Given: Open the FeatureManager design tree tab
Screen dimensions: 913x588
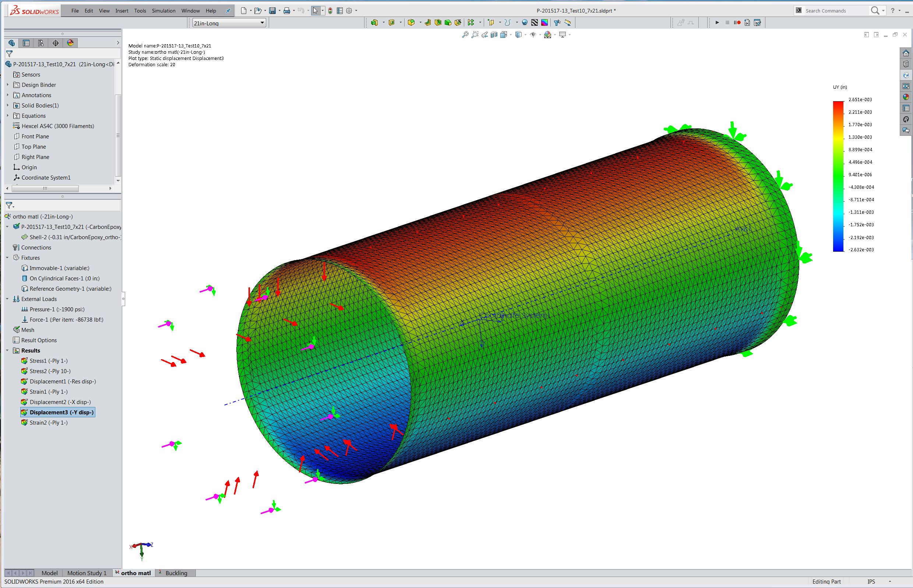Looking at the screenshot, I should pyautogui.click(x=11, y=43).
